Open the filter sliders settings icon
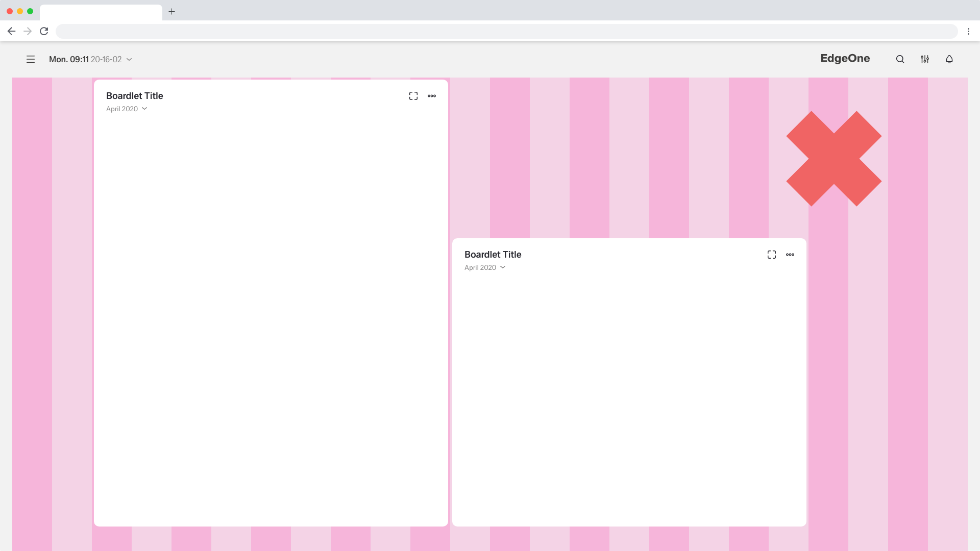This screenshot has height=551, width=980. click(924, 59)
